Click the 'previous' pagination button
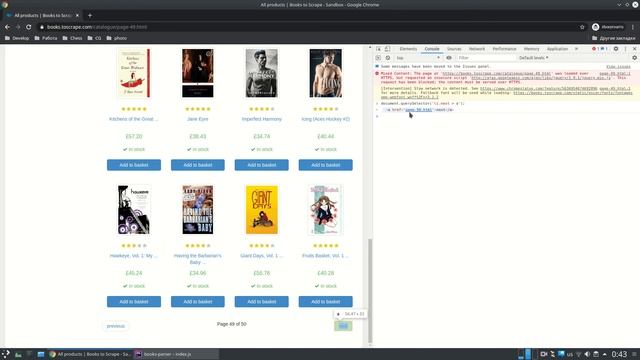This screenshot has width=640, height=360. [116, 326]
